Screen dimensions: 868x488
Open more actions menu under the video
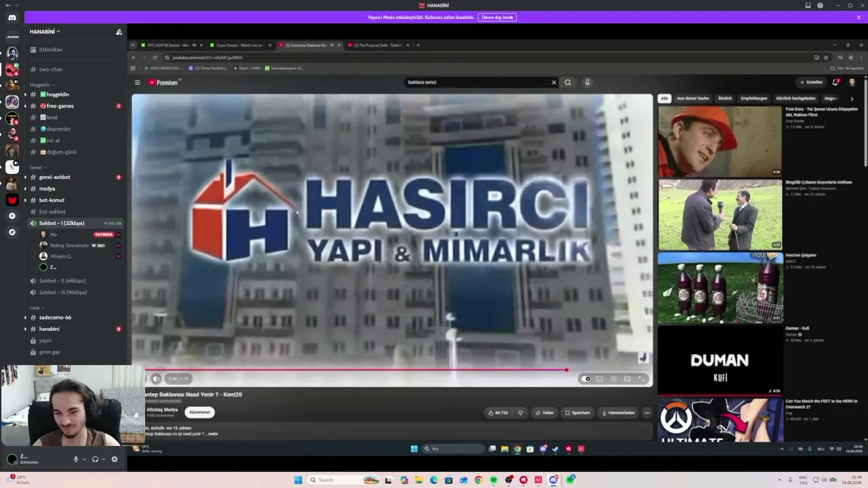(x=647, y=413)
